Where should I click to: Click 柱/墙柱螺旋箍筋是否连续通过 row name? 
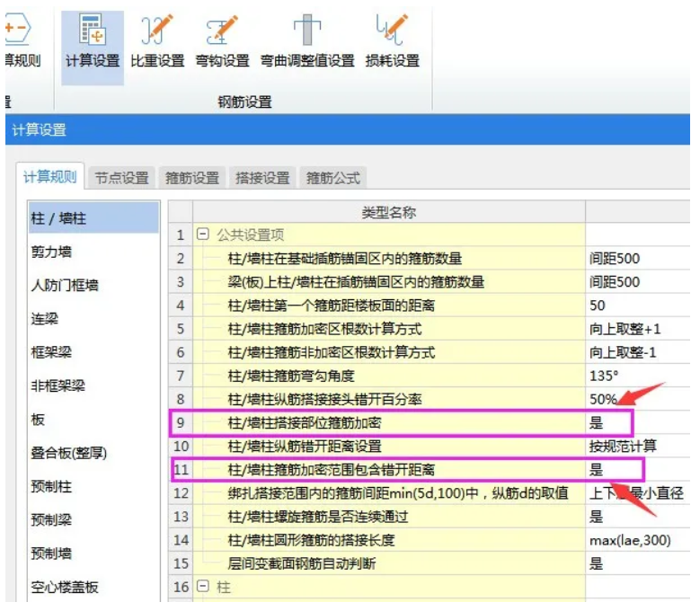pyautogui.click(x=318, y=517)
